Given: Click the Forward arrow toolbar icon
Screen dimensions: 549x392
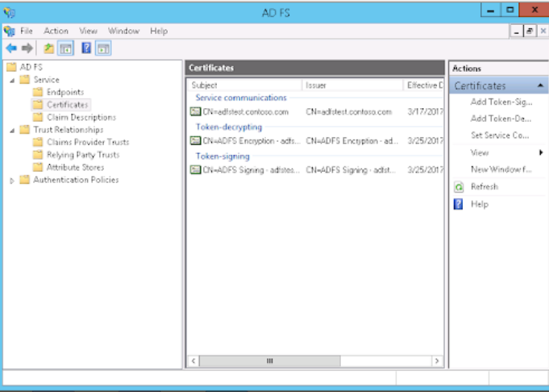Looking at the screenshot, I should (27, 48).
